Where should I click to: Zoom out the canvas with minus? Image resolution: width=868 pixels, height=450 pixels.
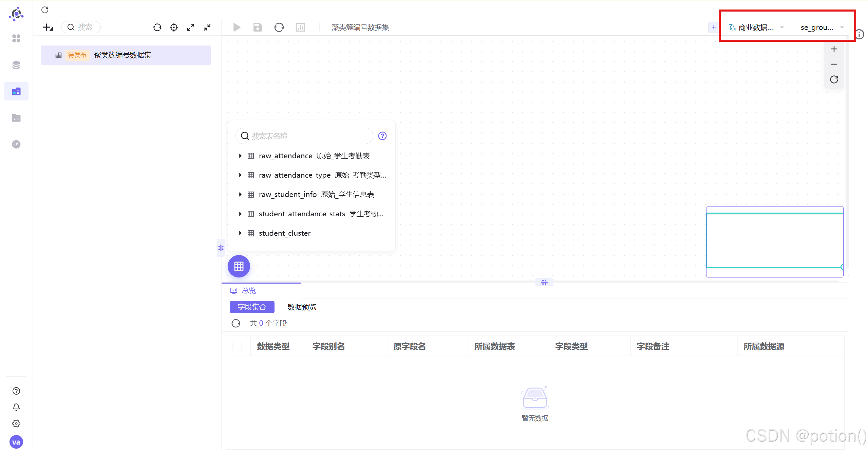(x=834, y=64)
